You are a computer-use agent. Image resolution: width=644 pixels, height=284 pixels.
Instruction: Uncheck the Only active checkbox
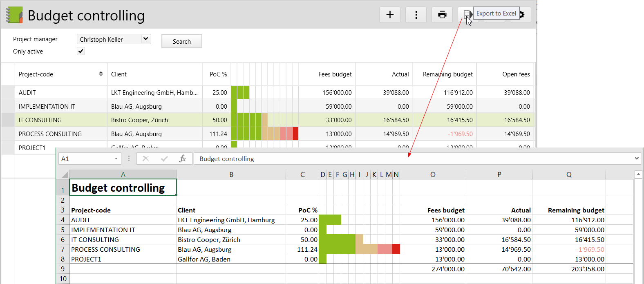pyautogui.click(x=81, y=51)
